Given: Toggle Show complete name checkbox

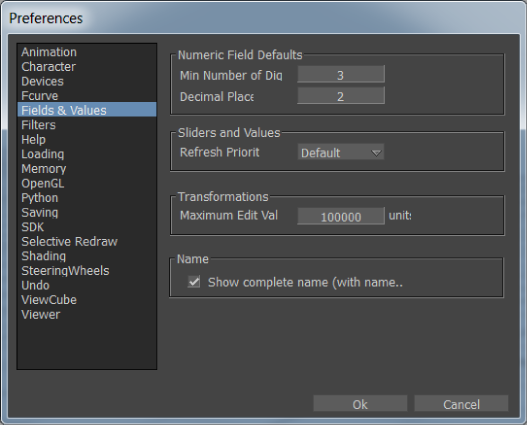Looking at the screenshot, I should pyautogui.click(x=194, y=282).
